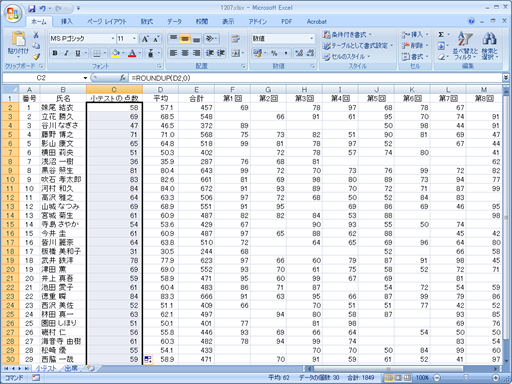
Task: Open the Delete cells (削除) dropdown
Action: click(x=415, y=46)
